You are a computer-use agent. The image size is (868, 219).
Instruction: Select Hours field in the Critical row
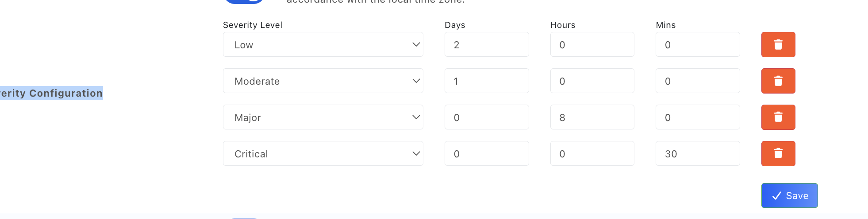tap(592, 153)
